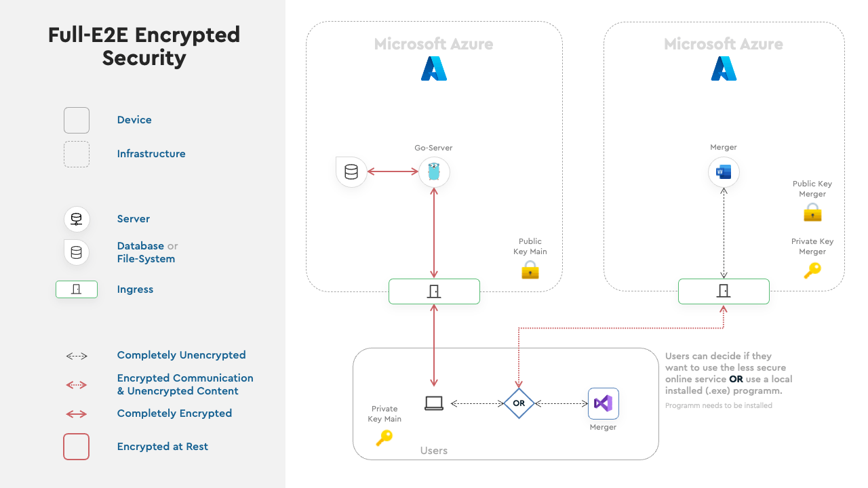Click the Private Key Merger key icon

pos(812,270)
